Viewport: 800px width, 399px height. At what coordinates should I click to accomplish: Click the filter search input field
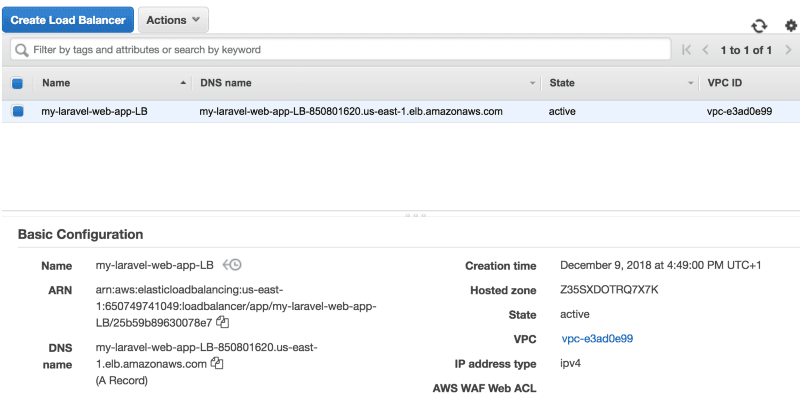(x=340, y=50)
